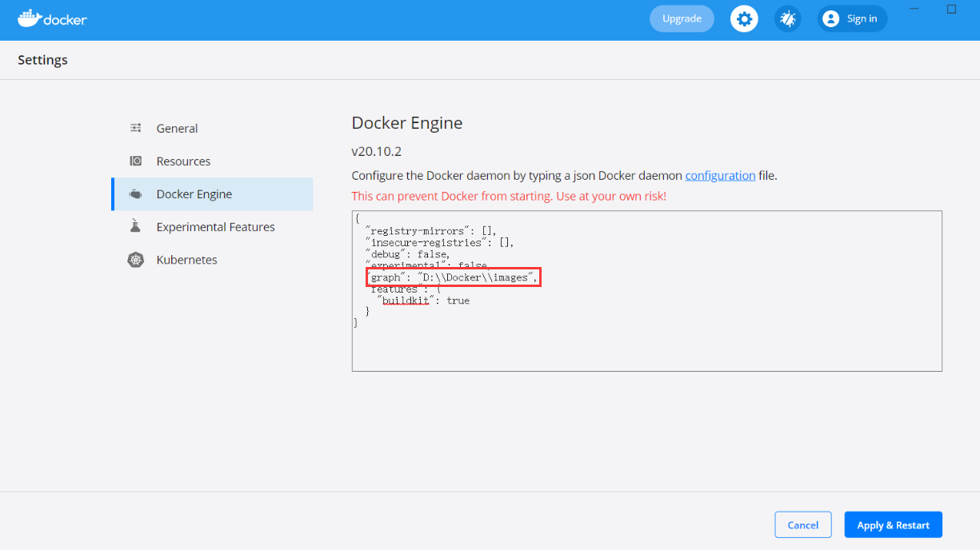This screenshot has height=550, width=980.
Task: Maximize the Docker Desktop window
Action: 951,10
